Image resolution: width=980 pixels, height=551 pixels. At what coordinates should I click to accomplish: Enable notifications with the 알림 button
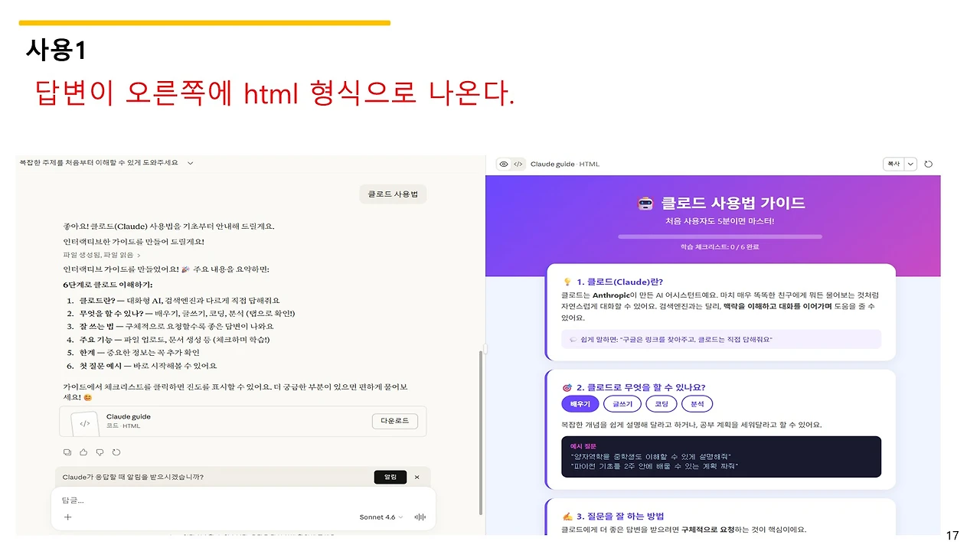(390, 477)
